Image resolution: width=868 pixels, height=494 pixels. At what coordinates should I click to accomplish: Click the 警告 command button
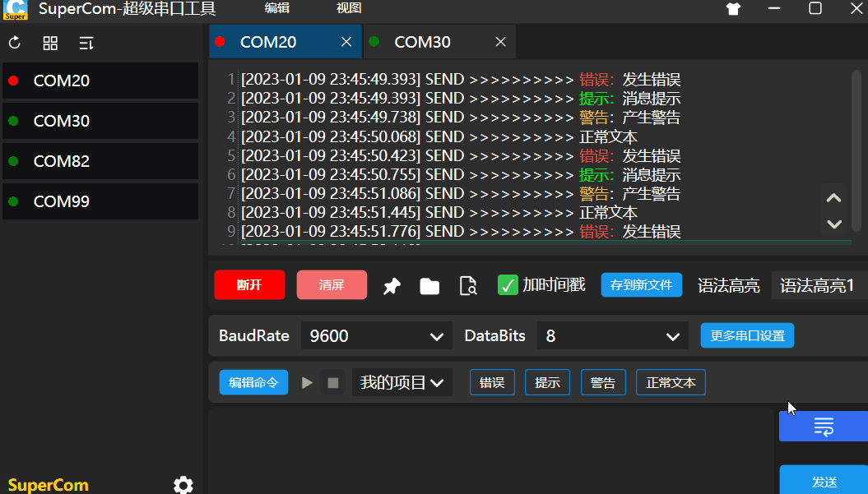[603, 382]
